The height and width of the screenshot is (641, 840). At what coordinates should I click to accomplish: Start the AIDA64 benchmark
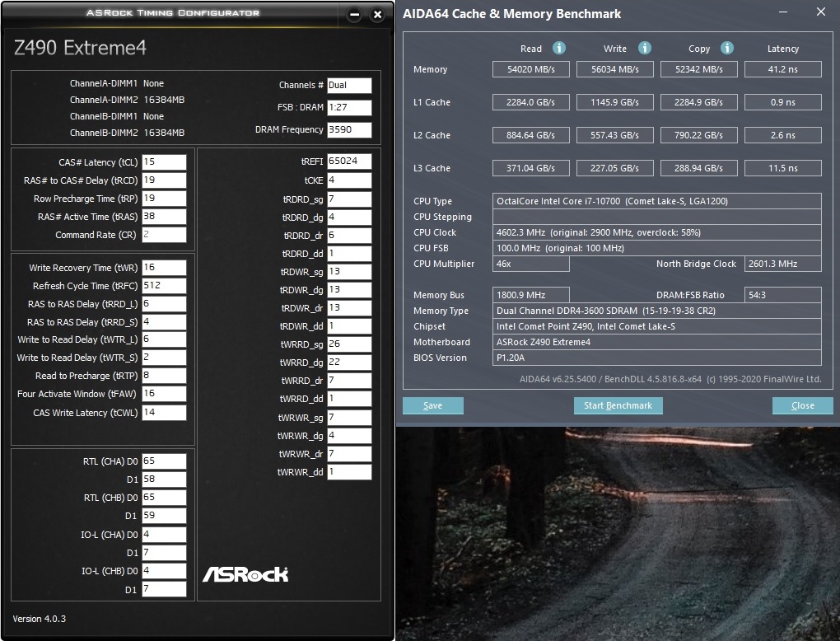pos(618,405)
